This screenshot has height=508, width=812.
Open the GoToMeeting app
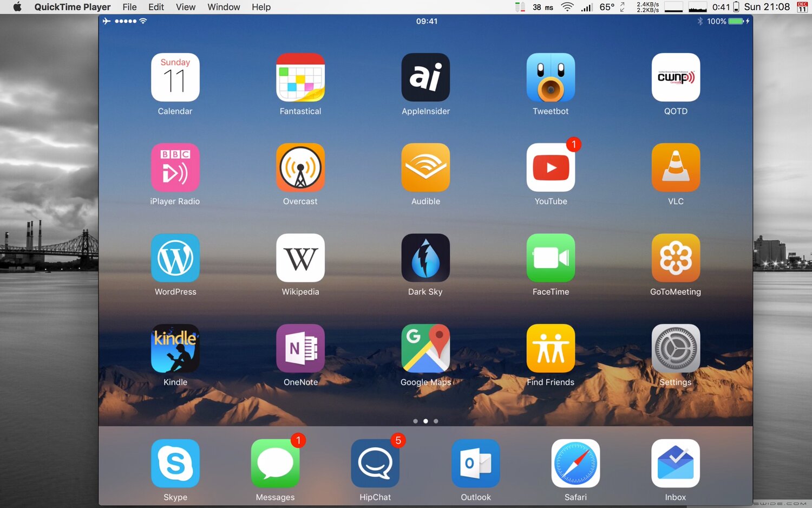tap(676, 258)
